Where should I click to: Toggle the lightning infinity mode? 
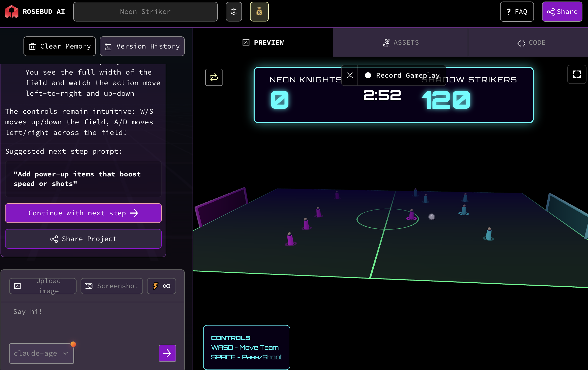(x=161, y=286)
